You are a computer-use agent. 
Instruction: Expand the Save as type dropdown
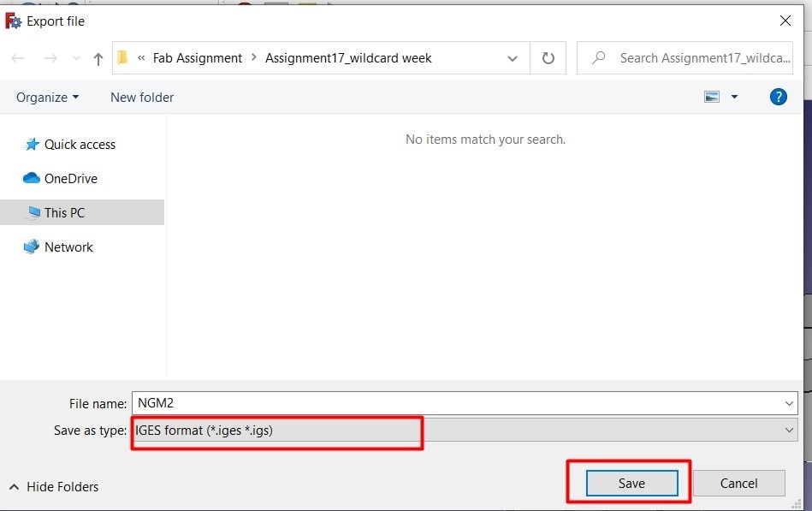pyautogui.click(x=789, y=431)
